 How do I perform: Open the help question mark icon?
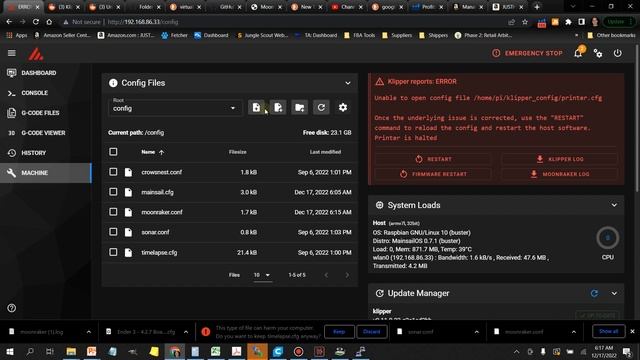[x=11, y=308]
